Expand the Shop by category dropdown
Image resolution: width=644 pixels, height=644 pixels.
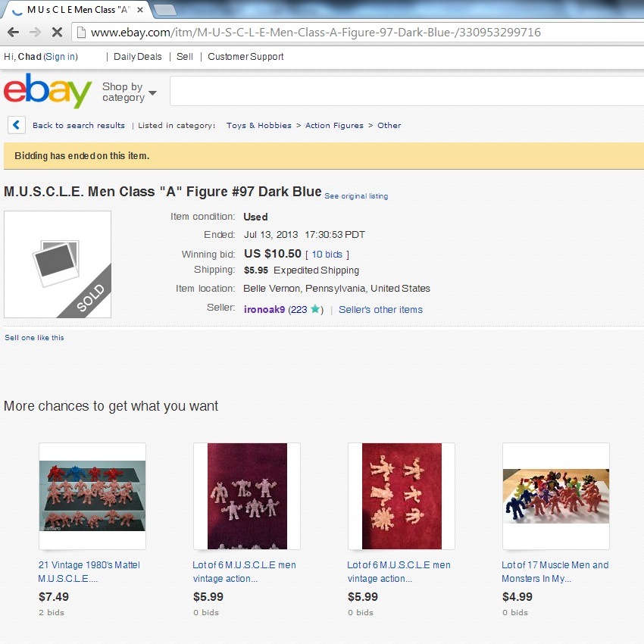[x=130, y=92]
